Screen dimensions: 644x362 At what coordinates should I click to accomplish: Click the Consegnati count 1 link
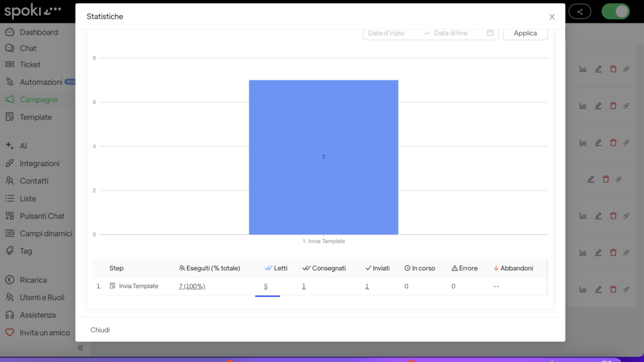tap(304, 286)
